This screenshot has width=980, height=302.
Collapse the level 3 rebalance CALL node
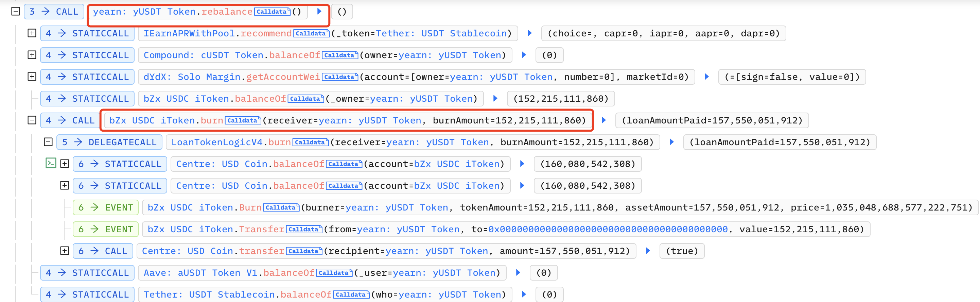(x=16, y=12)
